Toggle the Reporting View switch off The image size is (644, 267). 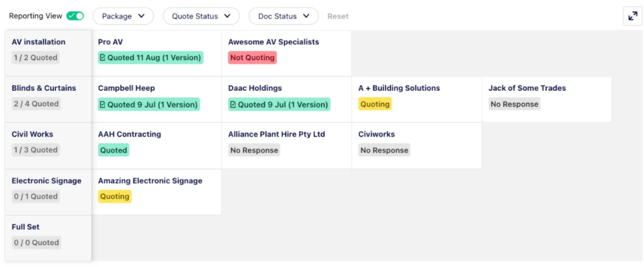75,16
